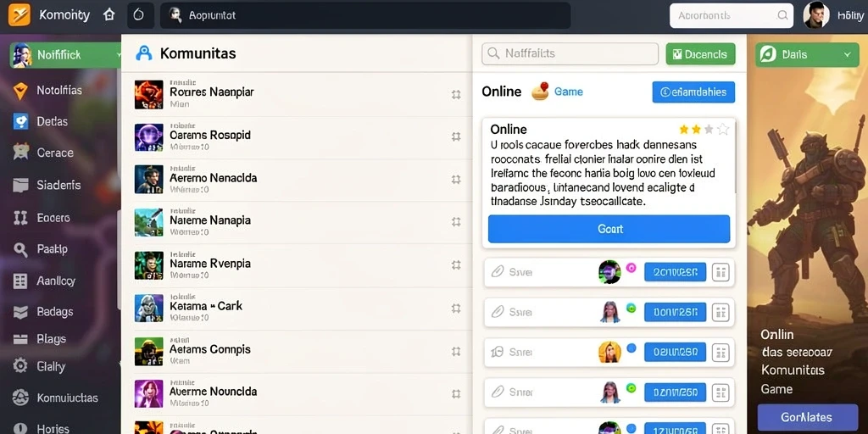868x434 pixels.
Task: Set rating using the outlined fourth star
Action: [x=723, y=130]
